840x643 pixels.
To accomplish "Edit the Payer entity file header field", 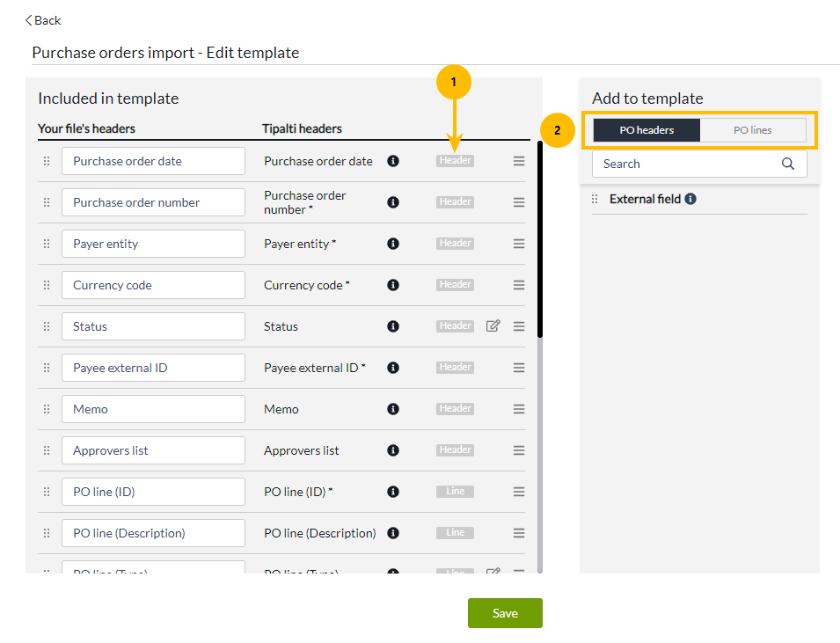I will click(153, 244).
